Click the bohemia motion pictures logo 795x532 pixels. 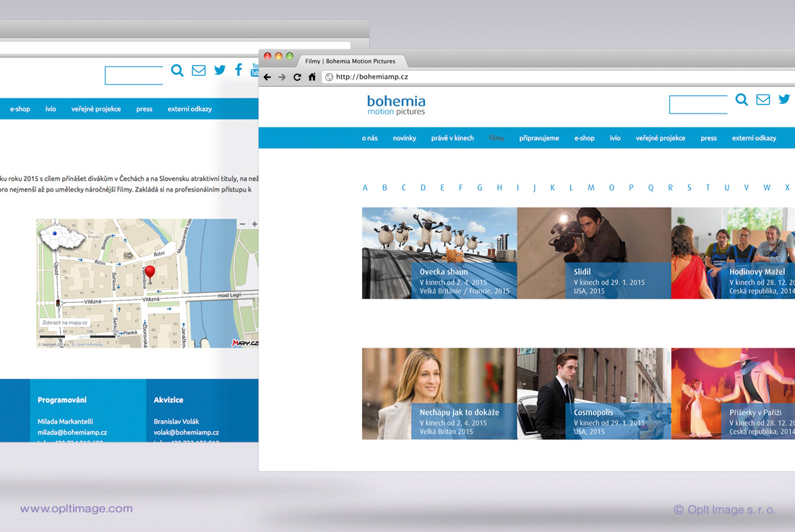396,105
